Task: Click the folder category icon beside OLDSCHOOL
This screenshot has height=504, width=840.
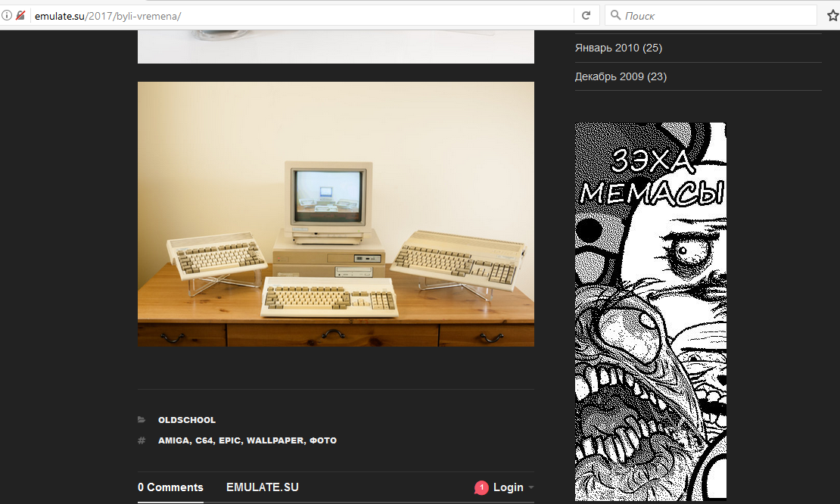Action: click(x=142, y=419)
